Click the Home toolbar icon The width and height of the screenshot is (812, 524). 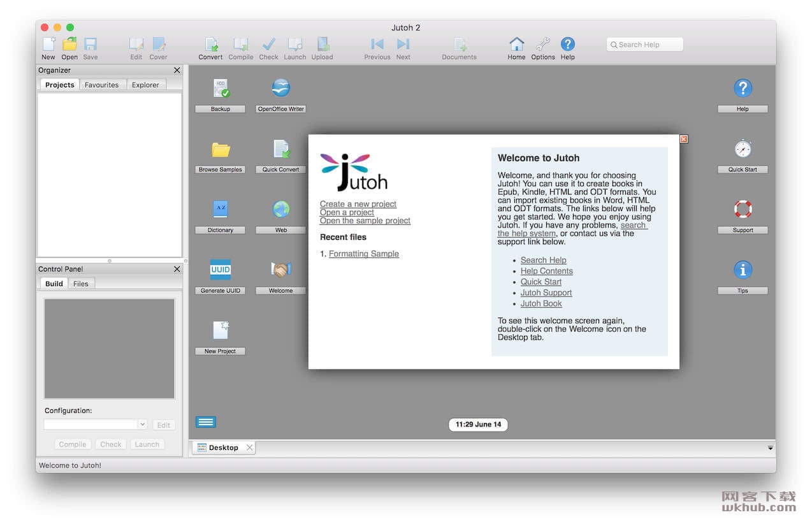click(517, 44)
